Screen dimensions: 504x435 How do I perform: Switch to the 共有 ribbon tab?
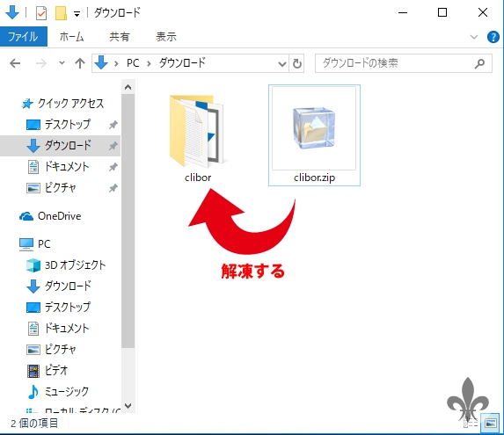pyautogui.click(x=120, y=37)
